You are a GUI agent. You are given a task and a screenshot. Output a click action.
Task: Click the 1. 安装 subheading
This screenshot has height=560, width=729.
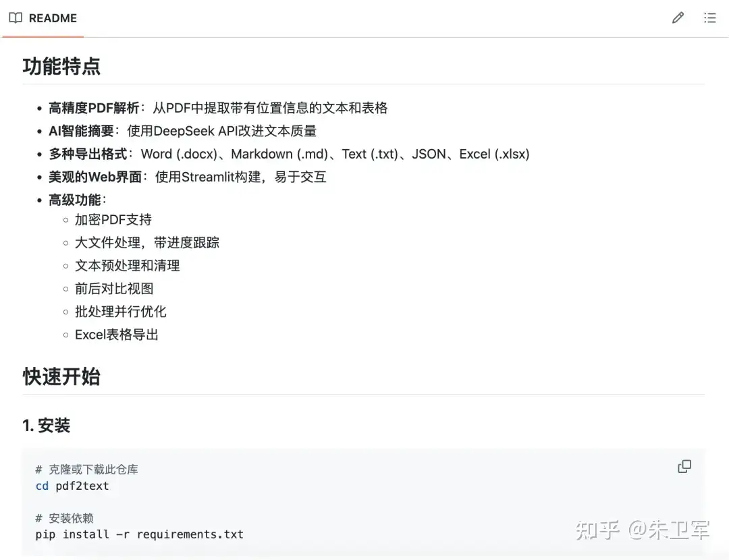pos(47,425)
